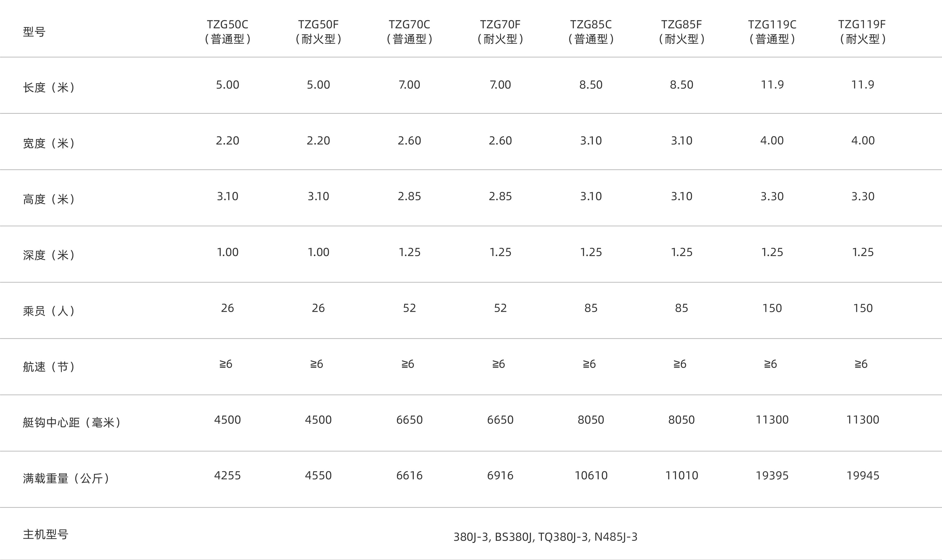Click the TZG50C (普通型) column header

[x=228, y=31]
